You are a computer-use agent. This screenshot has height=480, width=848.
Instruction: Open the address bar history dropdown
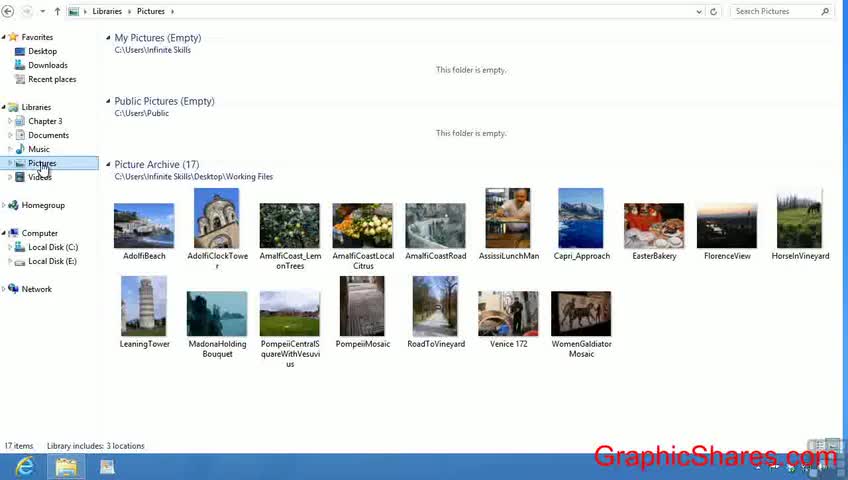point(699,11)
